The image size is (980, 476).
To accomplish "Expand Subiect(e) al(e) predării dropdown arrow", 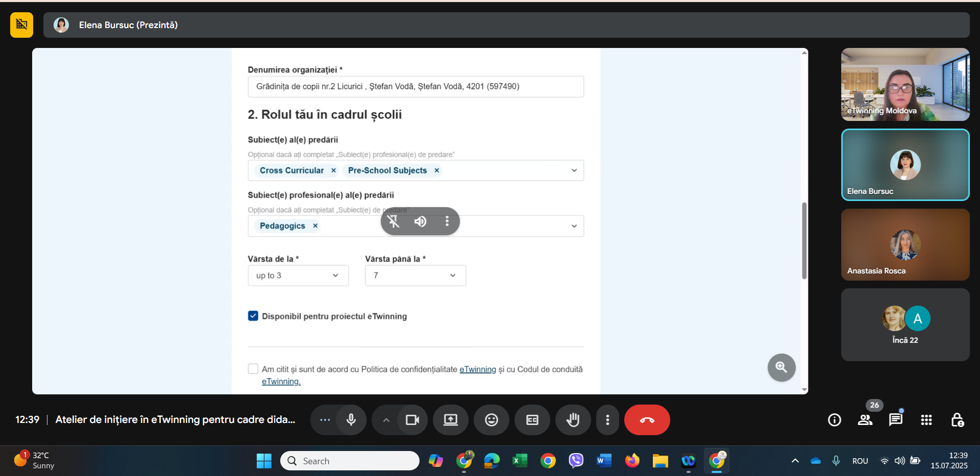I will point(574,170).
